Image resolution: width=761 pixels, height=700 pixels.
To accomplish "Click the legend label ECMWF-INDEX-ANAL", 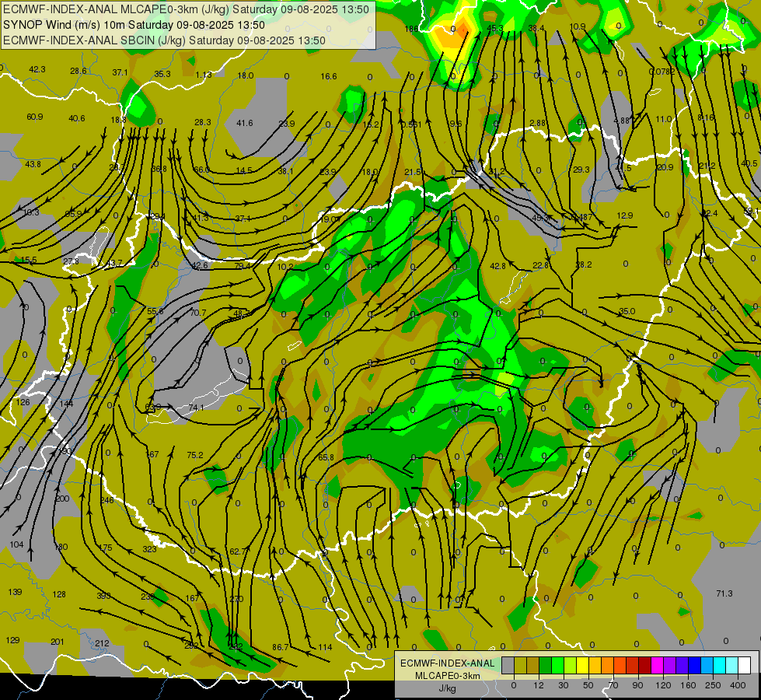I will [x=448, y=663].
